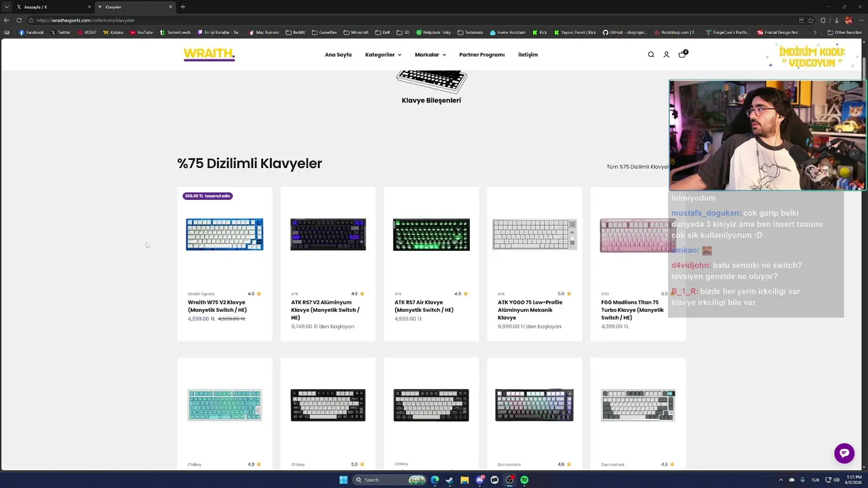Open the GameDev bookmarks folder

coord(324,33)
